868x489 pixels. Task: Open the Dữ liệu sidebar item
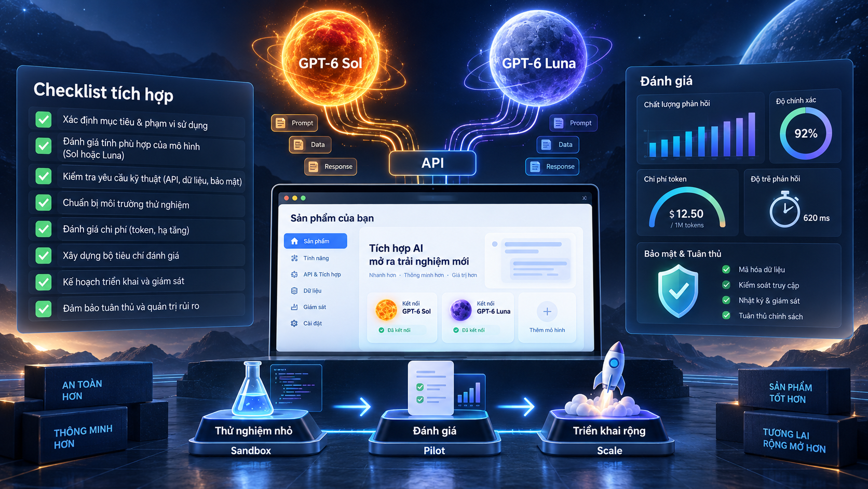tap(306, 291)
